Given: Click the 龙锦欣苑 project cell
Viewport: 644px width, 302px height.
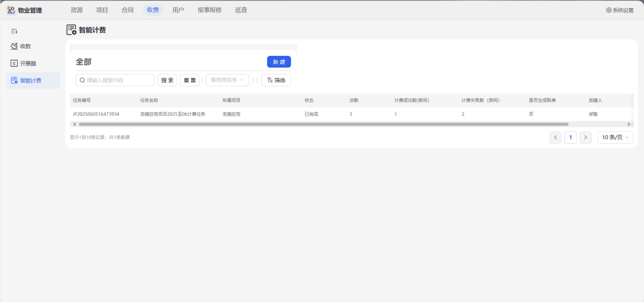Looking at the screenshot, I should pos(232,114).
